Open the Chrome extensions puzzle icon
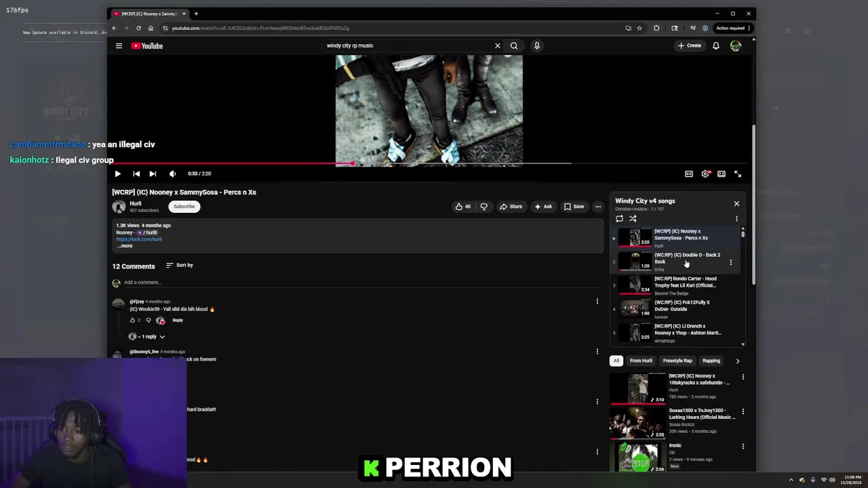The image size is (868, 488). click(656, 28)
